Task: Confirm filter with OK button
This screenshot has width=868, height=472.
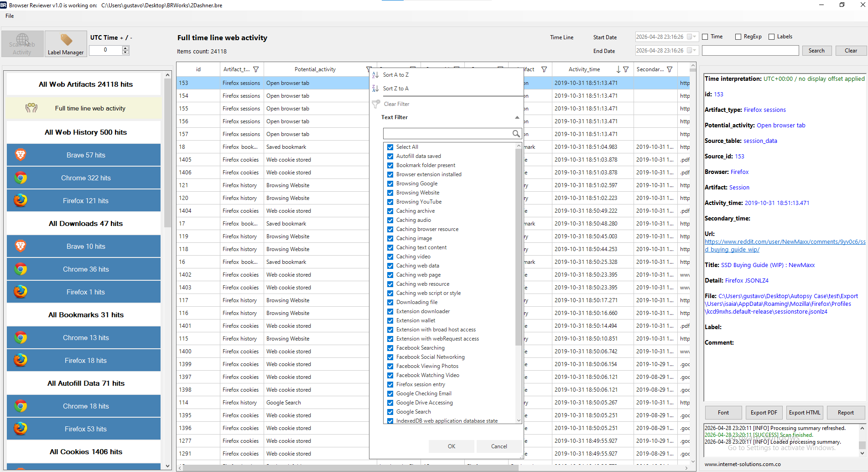Action: [x=452, y=446]
